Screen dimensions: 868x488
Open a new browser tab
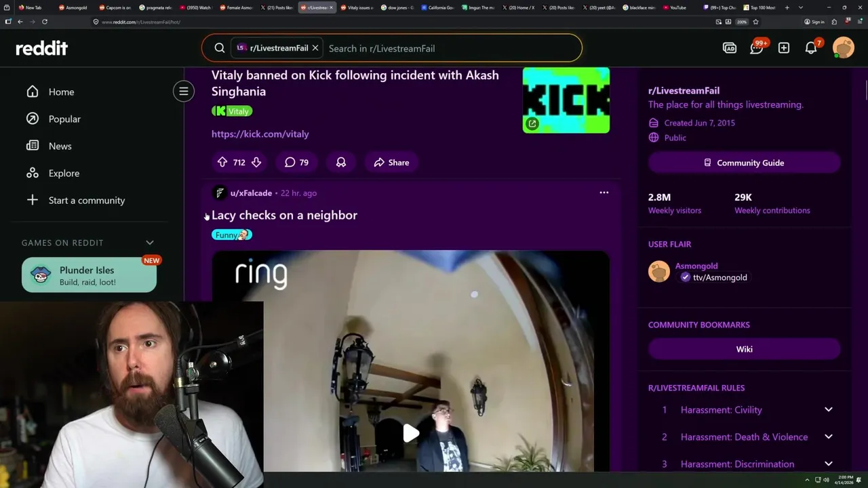[x=787, y=7]
